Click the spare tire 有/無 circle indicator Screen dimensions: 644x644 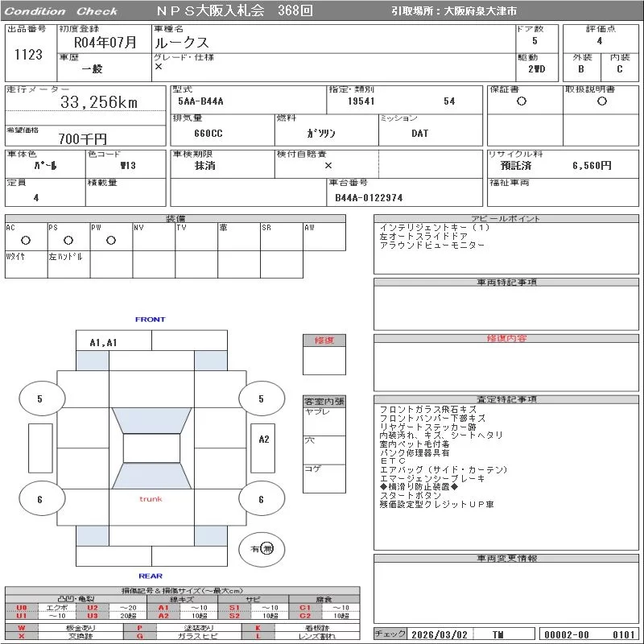point(262,548)
